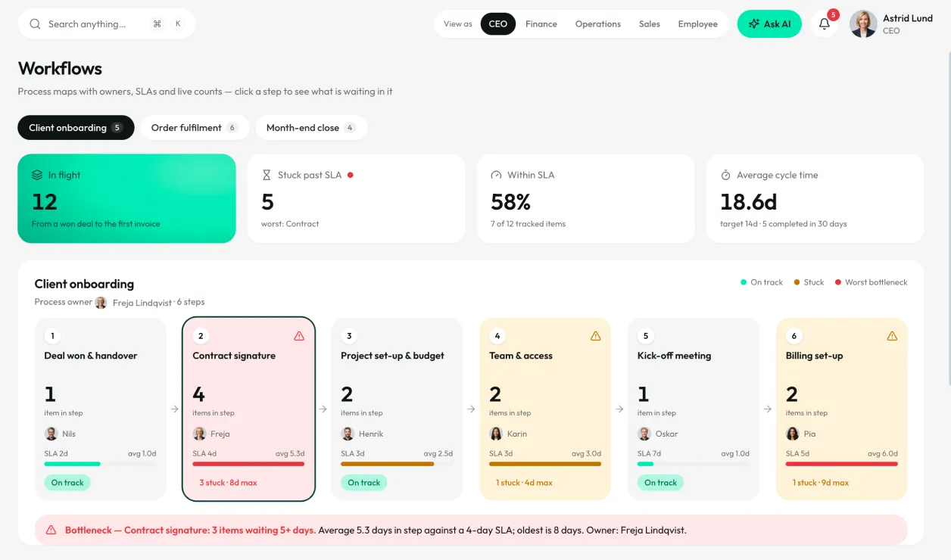Image resolution: width=951 pixels, height=560 pixels.
Task: Switch view to Sales
Action: [650, 24]
